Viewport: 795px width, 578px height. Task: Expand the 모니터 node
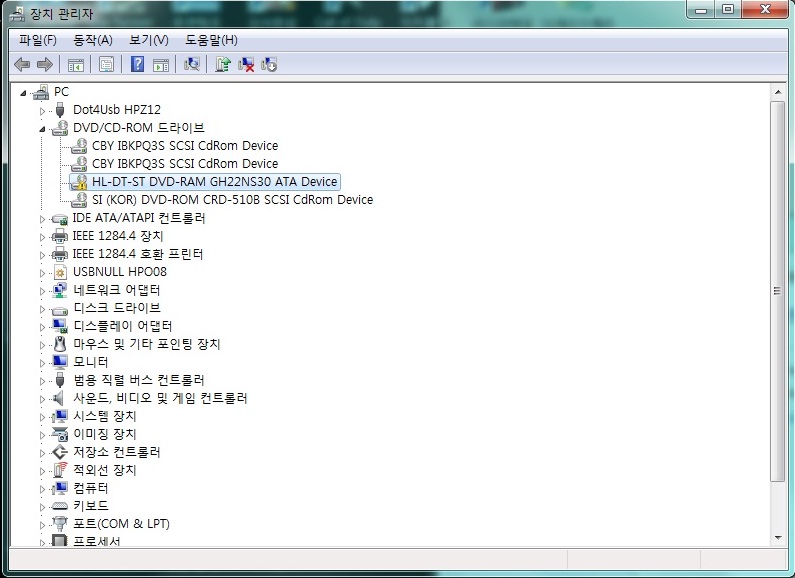coord(43,363)
